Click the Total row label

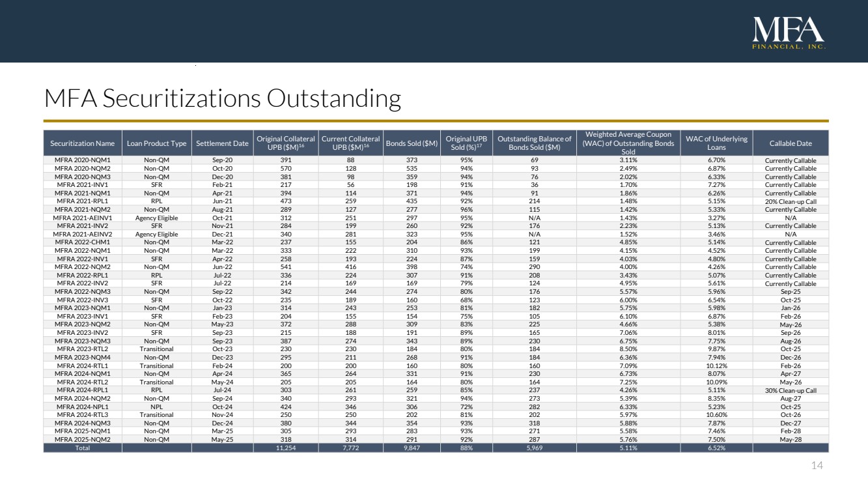[83, 448]
